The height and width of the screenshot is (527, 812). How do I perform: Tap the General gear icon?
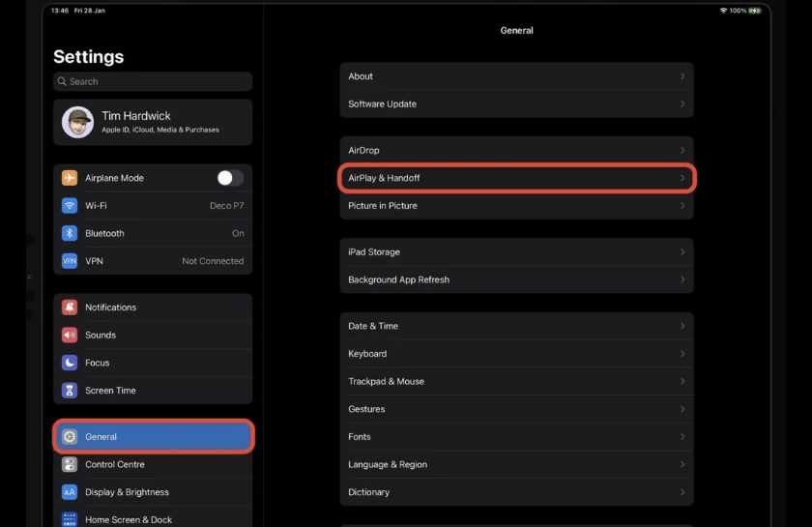click(x=70, y=436)
